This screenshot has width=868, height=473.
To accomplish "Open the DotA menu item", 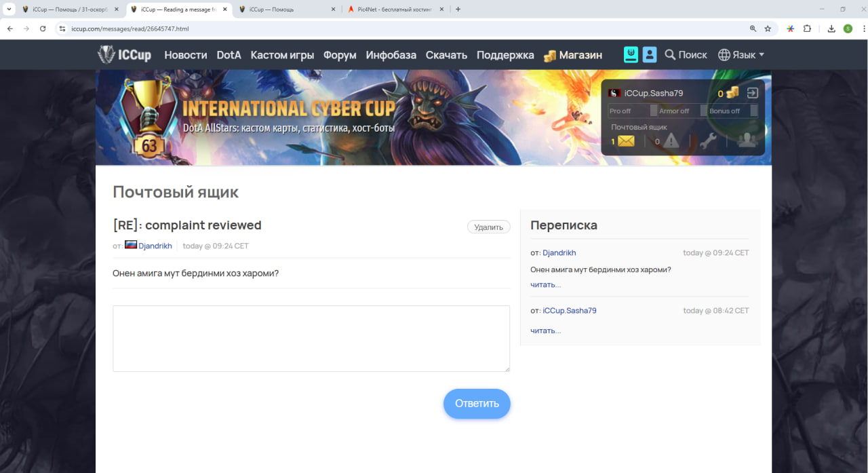I will [x=229, y=55].
